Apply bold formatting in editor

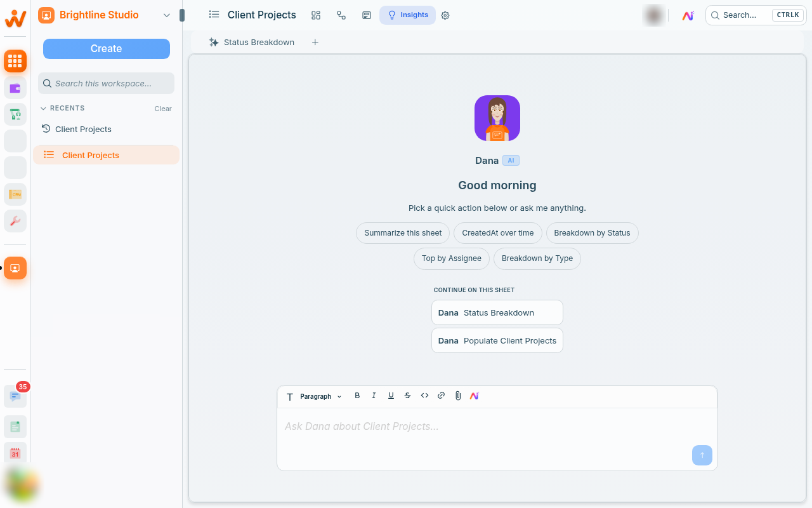coord(357,396)
